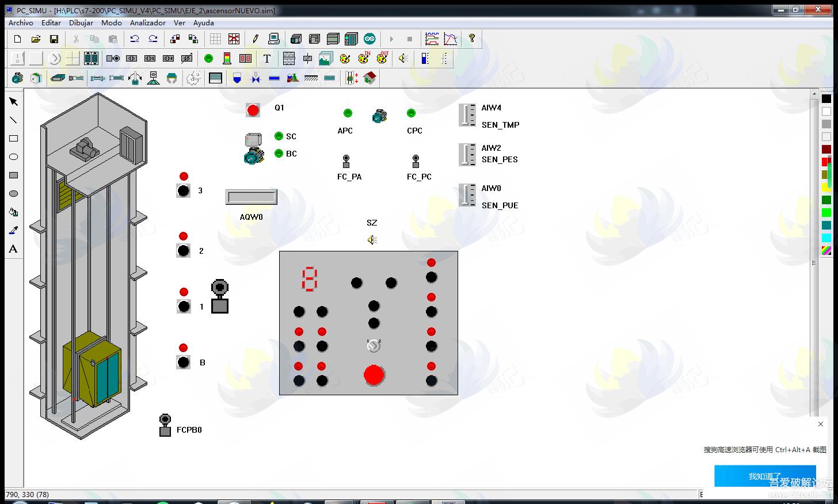This screenshot has width=838, height=504.
Task: Open the Analizador menu
Action: (x=147, y=23)
